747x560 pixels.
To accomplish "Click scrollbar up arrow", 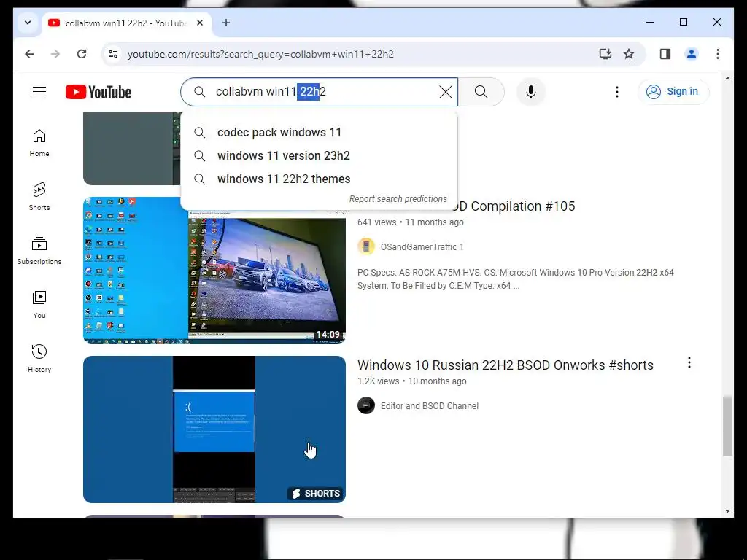I will coord(727,77).
